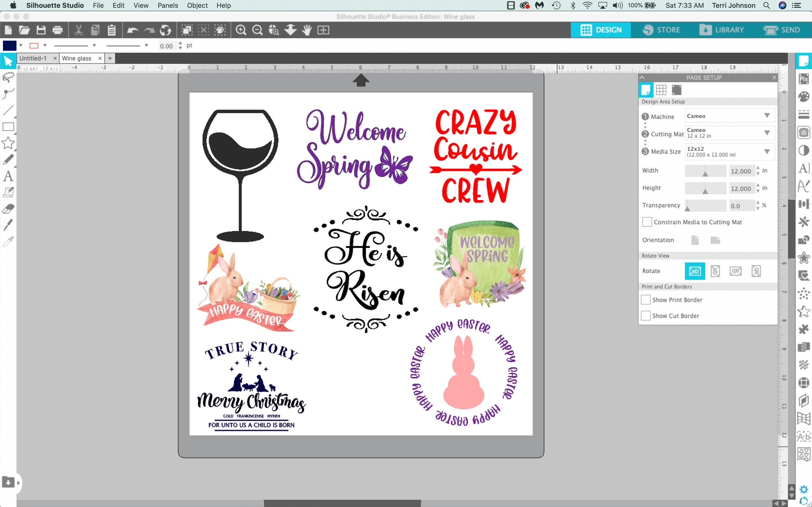Image resolution: width=812 pixels, height=507 pixels.
Task: Choose the Draw a Rectangle tool
Action: [8, 127]
